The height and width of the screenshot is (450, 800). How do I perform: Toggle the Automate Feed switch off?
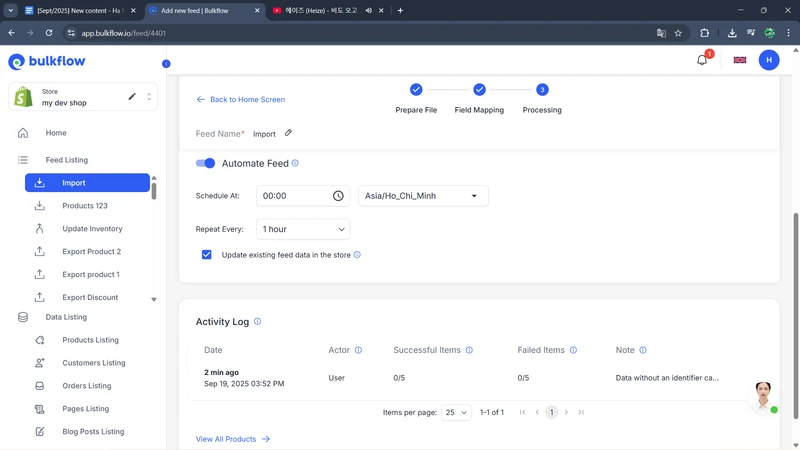205,163
